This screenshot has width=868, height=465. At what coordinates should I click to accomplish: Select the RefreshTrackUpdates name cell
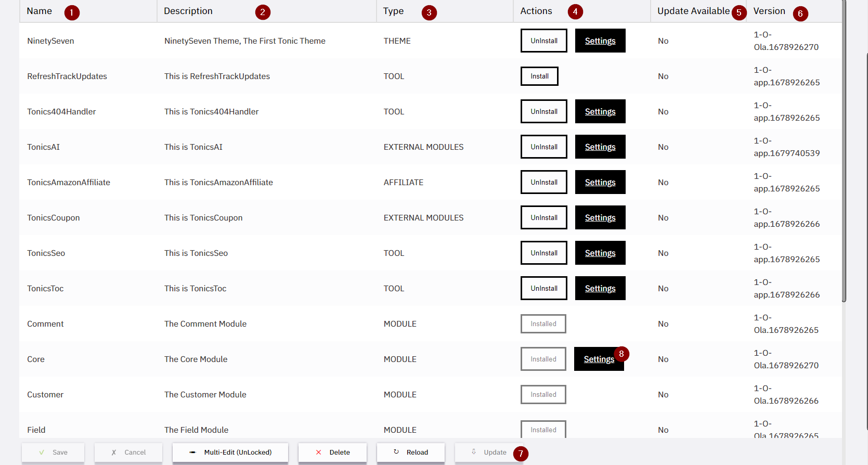click(88, 76)
